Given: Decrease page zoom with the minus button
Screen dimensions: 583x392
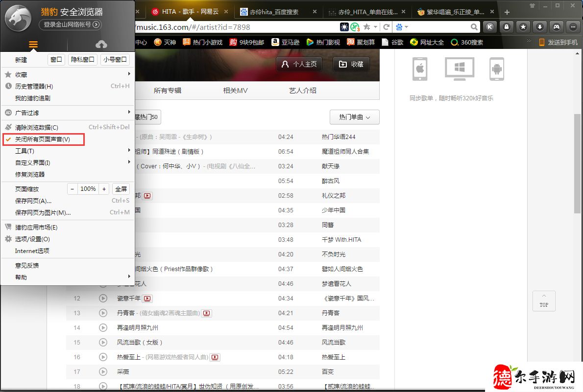Looking at the screenshot, I should tap(72, 189).
